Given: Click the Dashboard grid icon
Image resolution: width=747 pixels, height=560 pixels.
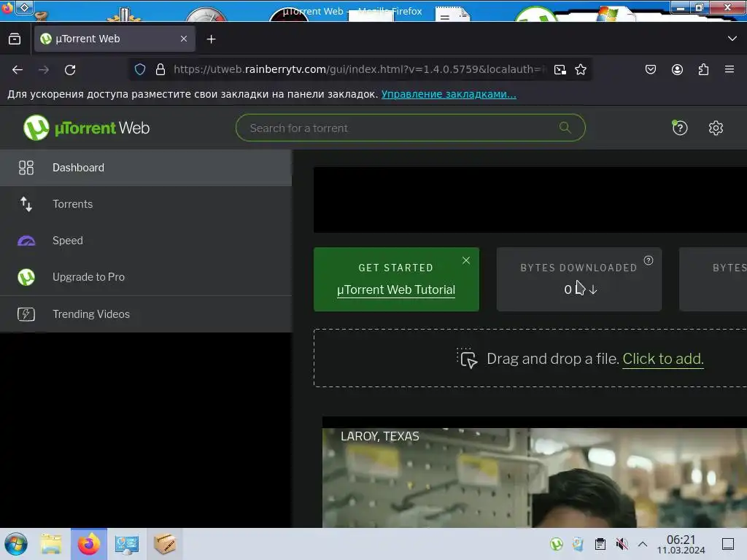Looking at the screenshot, I should (x=26, y=168).
